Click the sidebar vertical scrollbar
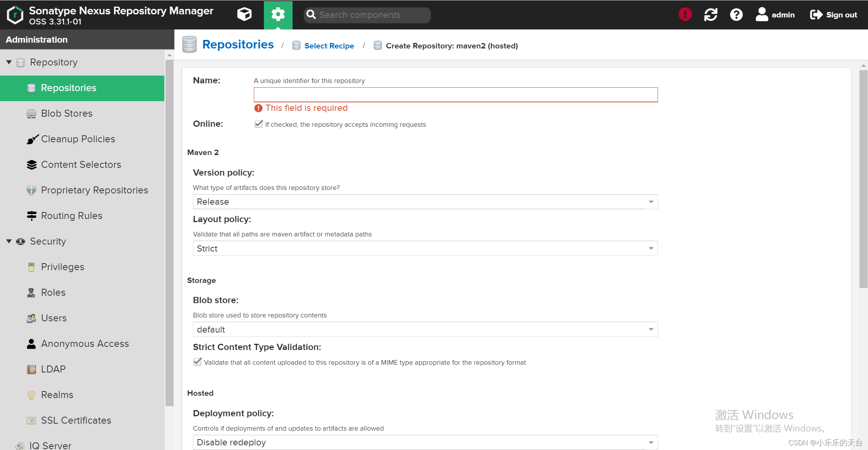Image resolution: width=868 pixels, height=450 pixels. click(169, 233)
